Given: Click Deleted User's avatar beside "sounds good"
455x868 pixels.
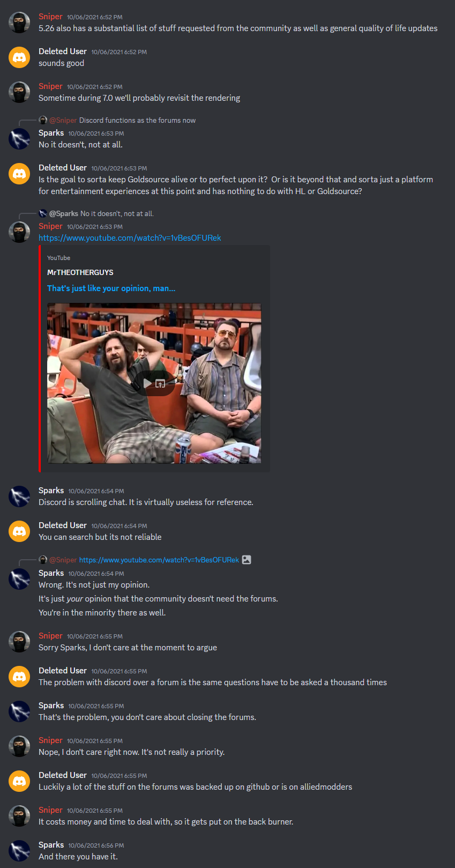Looking at the screenshot, I should pyautogui.click(x=19, y=57).
